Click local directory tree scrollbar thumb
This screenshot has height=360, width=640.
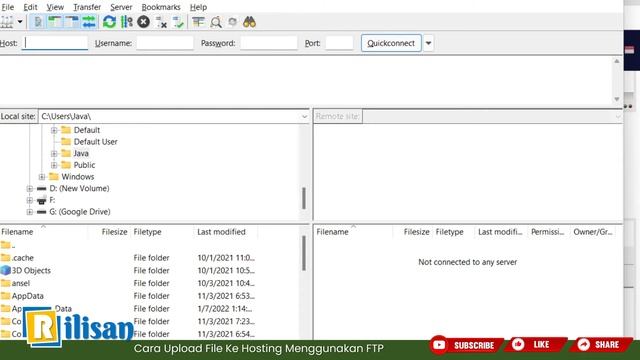tap(304, 198)
